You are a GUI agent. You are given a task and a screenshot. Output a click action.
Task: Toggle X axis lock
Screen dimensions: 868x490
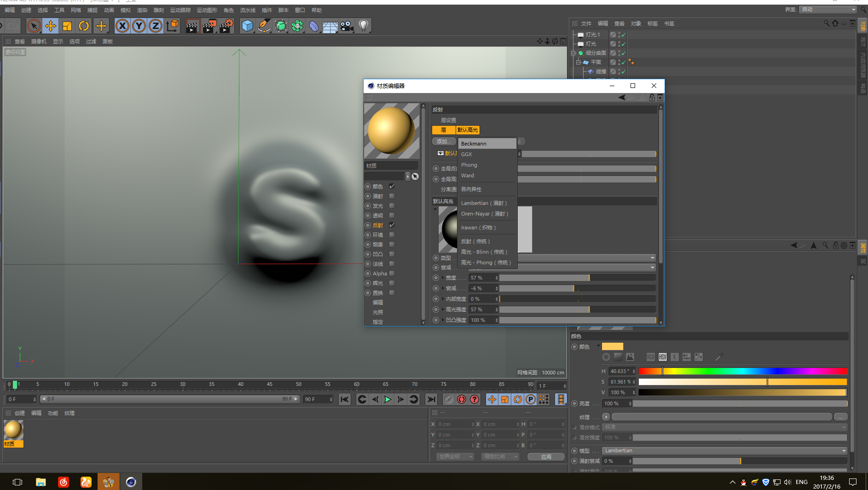pyautogui.click(x=122, y=26)
